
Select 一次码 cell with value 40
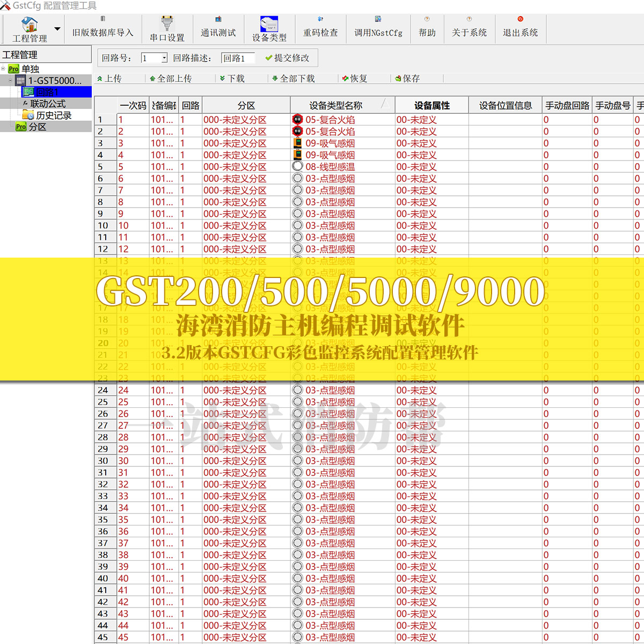point(133,579)
